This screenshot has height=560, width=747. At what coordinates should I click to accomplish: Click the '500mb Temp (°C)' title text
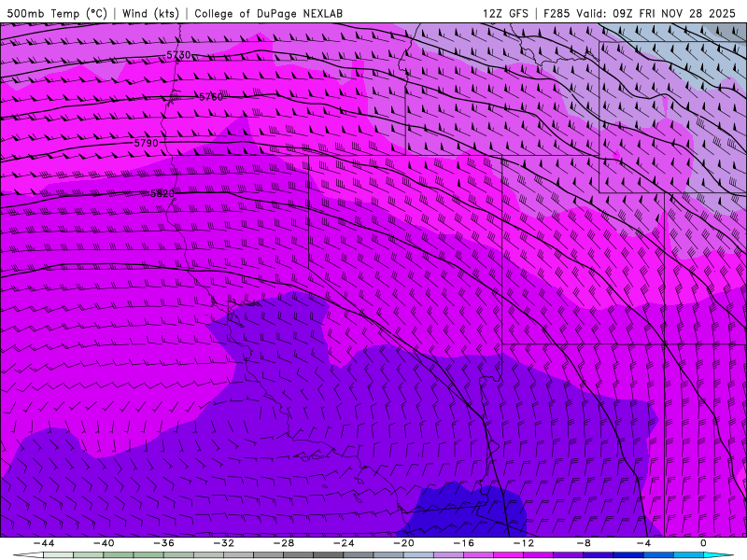pos(57,14)
